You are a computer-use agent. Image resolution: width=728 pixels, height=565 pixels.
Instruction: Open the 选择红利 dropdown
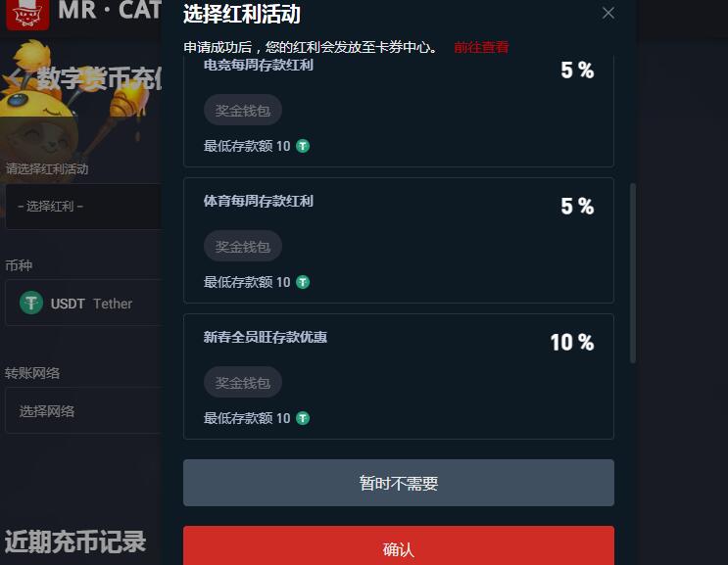click(x=83, y=207)
